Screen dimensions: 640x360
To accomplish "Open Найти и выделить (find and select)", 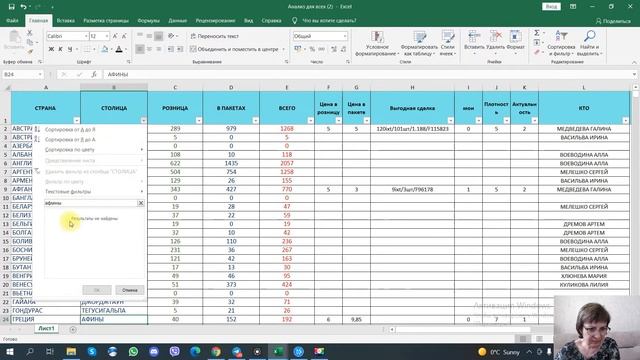I will [589, 43].
